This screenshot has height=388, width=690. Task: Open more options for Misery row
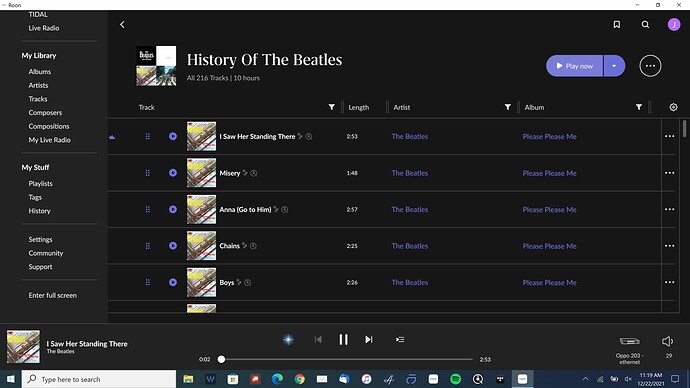669,173
